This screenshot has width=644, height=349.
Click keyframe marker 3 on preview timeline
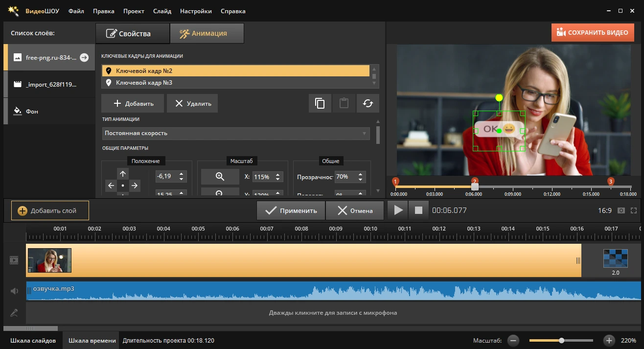pyautogui.click(x=611, y=182)
